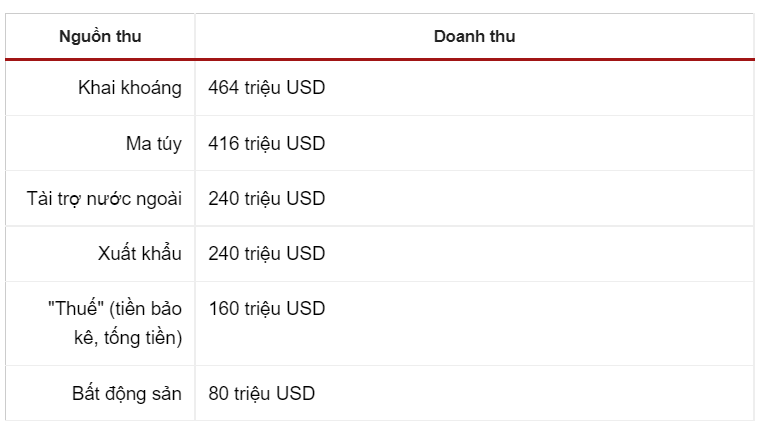Select the "Thuế" (tiền bảo kê) cell
The image size is (771, 427).
click(115, 308)
